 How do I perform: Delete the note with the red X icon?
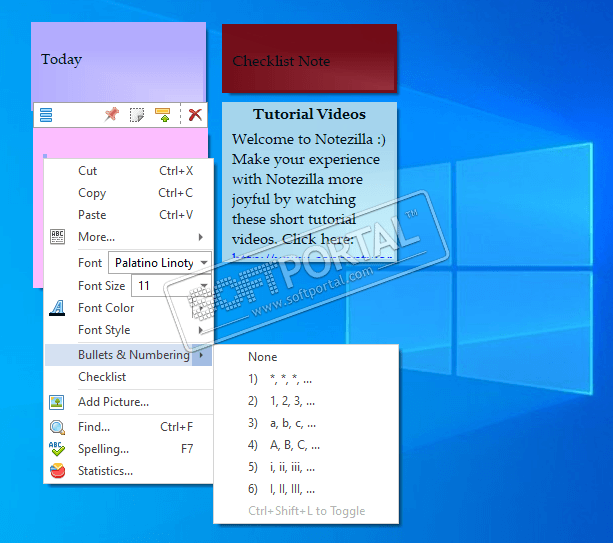pos(195,115)
